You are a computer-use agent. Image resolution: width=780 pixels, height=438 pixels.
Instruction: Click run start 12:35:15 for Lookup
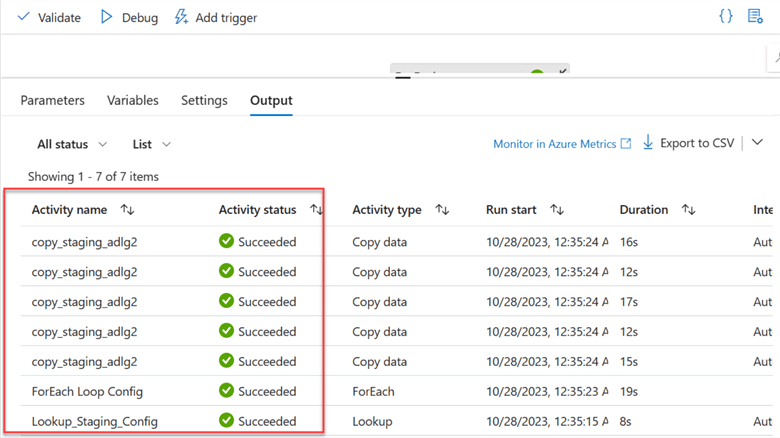click(x=547, y=422)
